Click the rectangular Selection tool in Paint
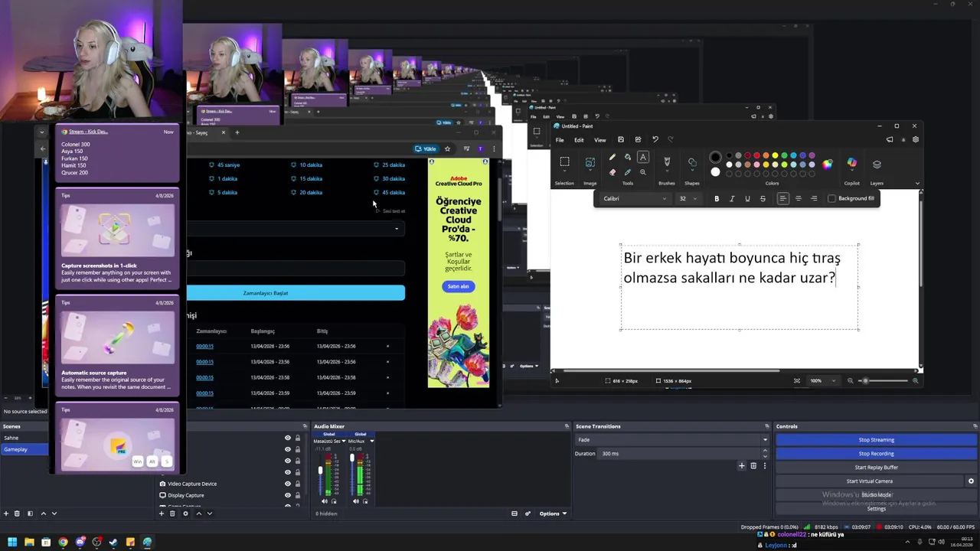Viewport: 980px width, 551px height. coord(564,161)
